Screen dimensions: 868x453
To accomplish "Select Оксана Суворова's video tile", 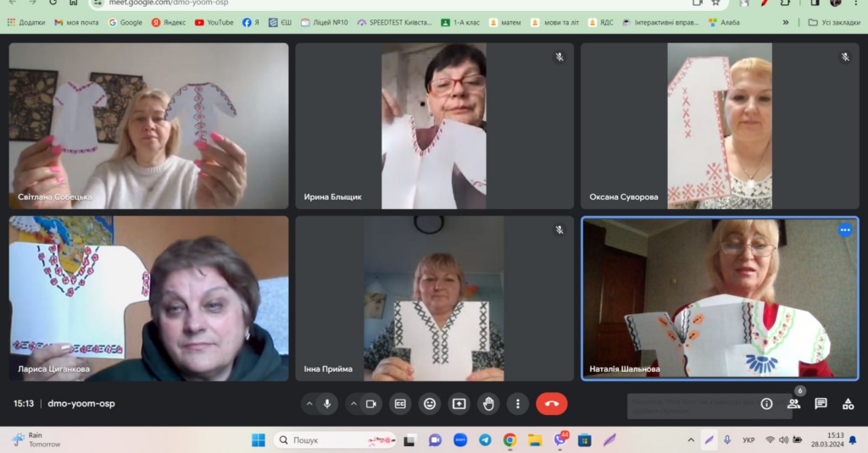I will point(720,125).
